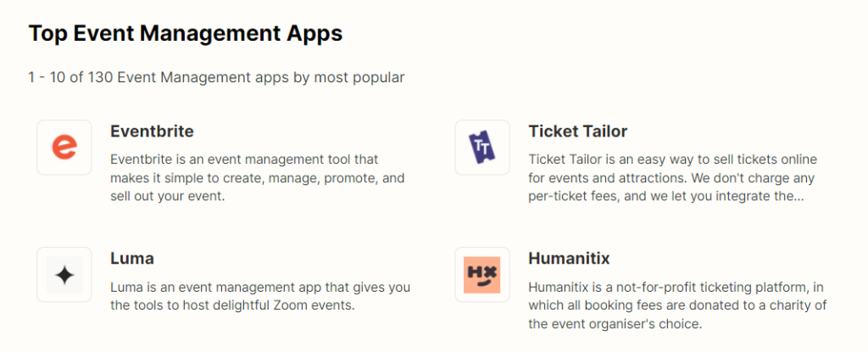868x352 pixels.
Task: Click the 'Top Event Management Apps' heading
Action: (186, 33)
